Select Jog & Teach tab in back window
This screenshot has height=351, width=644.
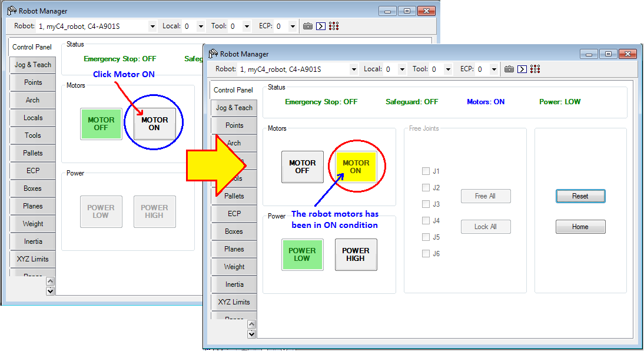coord(33,65)
